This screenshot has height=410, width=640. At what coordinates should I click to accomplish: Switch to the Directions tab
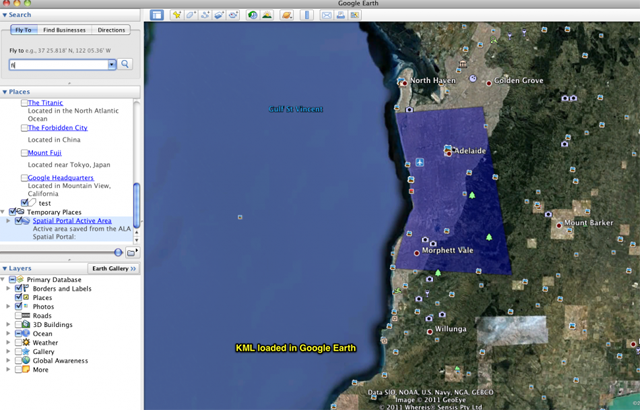point(111,30)
